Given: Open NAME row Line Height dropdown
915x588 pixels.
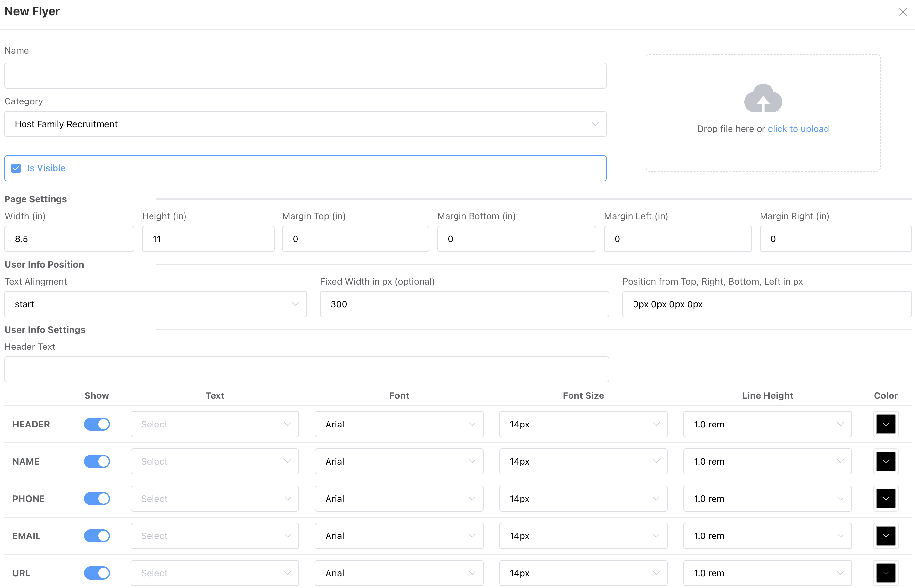Looking at the screenshot, I should point(767,462).
